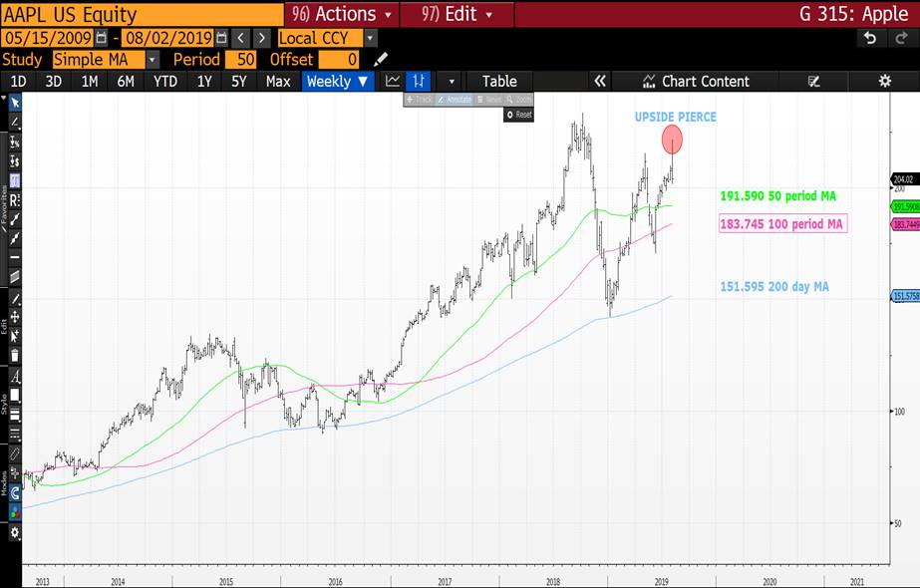Click the Annotate mode button

coord(455,100)
